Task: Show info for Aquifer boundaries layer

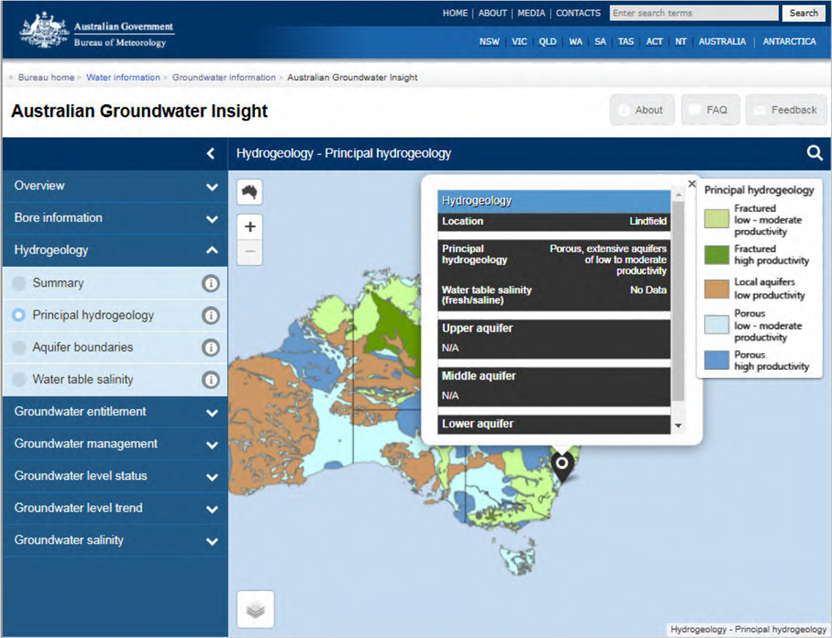Action: [x=211, y=348]
